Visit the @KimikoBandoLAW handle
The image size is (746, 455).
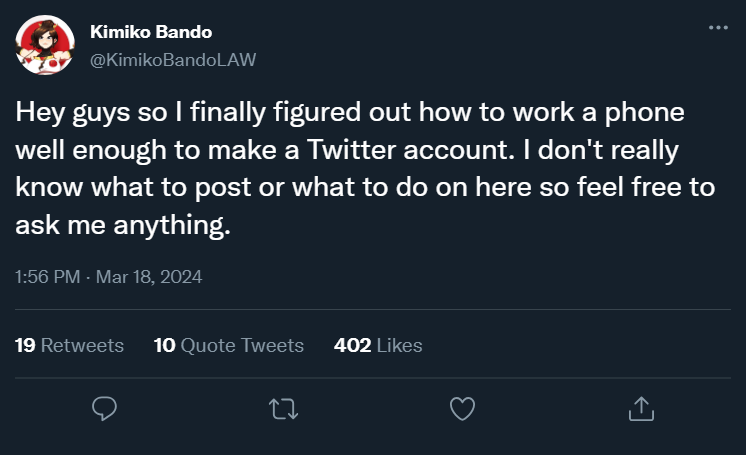coord(173,59)
